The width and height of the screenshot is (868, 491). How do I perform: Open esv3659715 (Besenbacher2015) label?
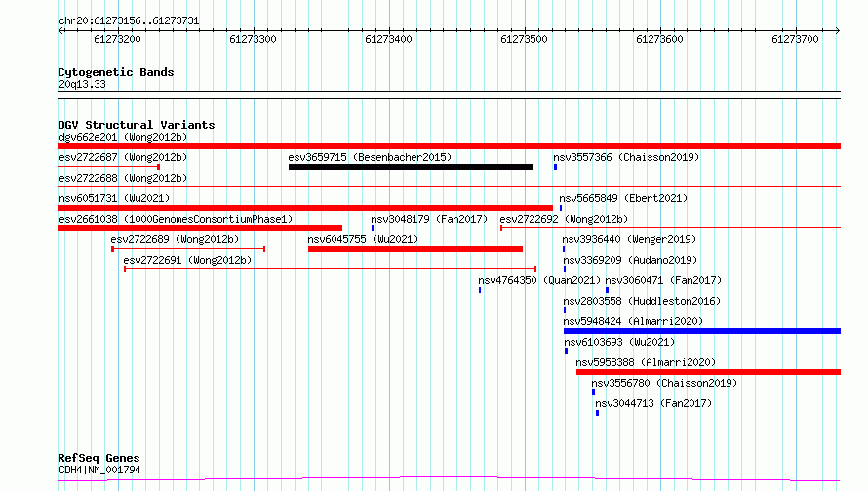pos(370,157)
